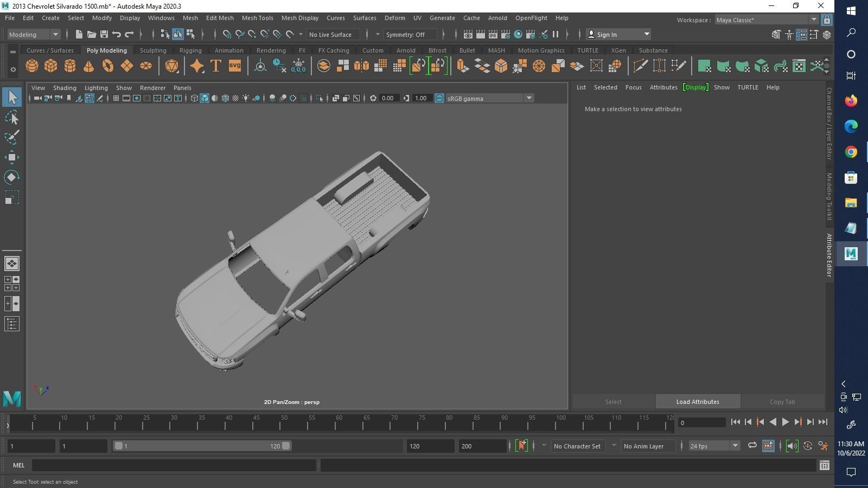Activate the Lasso Select tool
The height and width of the screenshot is (488, 868).
coord(12,118)
